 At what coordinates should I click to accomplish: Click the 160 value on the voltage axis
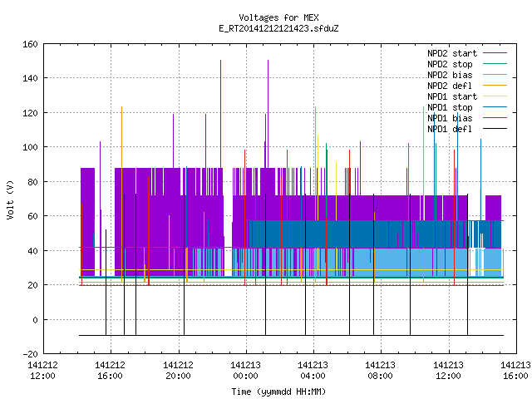(30, 44)
